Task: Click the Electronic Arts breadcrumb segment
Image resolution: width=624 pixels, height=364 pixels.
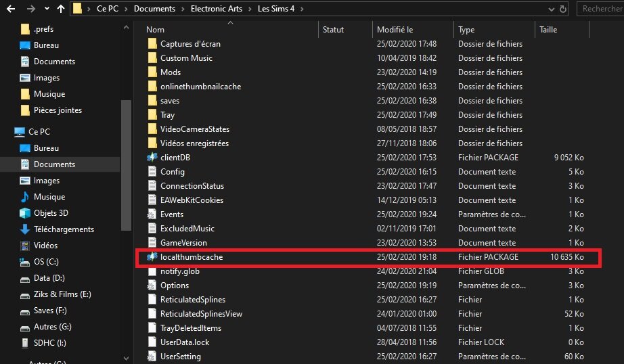Action: (x=213, y=9)
